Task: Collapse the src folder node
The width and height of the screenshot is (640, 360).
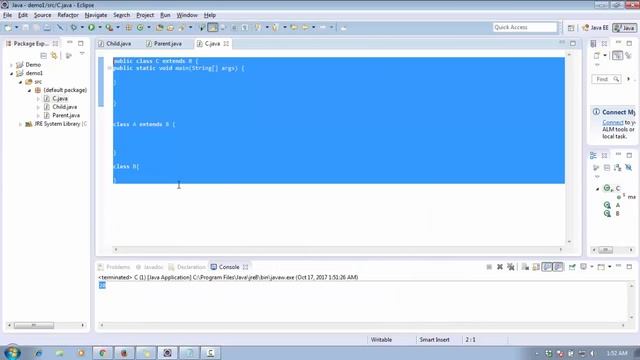Action: [20, 82]
